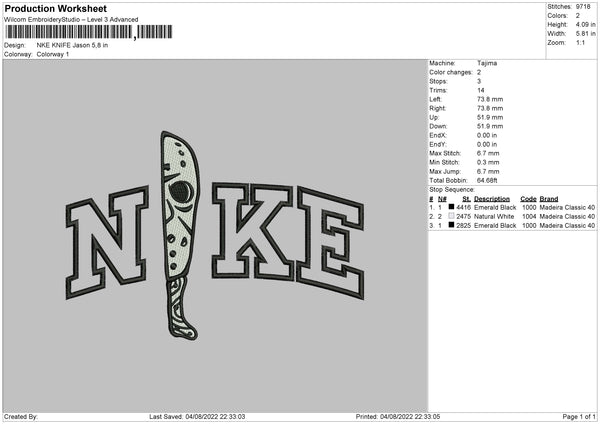The height and width of the screenshot is (424, 600).
Task: Select design name 'NKE KNIFE Jason 5,8 in'
Action: pos(72,45)
